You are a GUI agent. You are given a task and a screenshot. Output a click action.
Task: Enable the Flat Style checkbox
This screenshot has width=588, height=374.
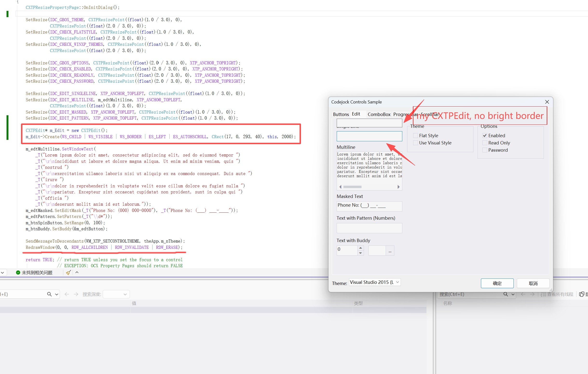415,136
